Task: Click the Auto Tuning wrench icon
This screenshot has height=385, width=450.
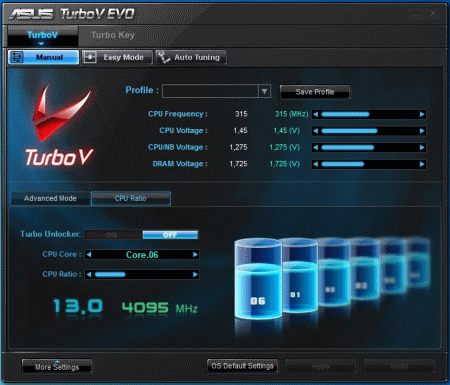Action: 164,57
